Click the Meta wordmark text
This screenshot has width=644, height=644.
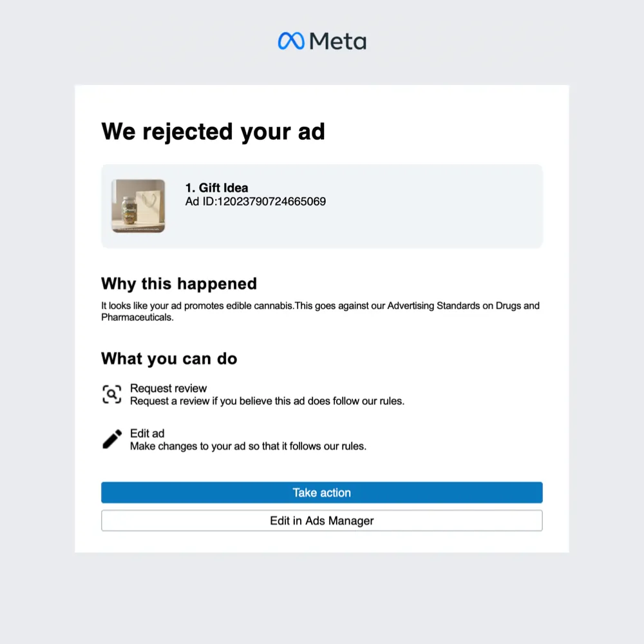338,41
